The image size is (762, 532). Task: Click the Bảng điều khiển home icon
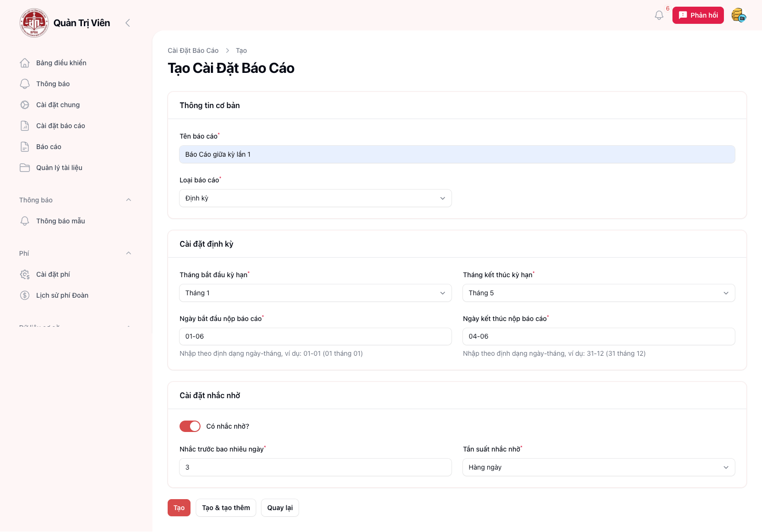(x=25, y=63)
